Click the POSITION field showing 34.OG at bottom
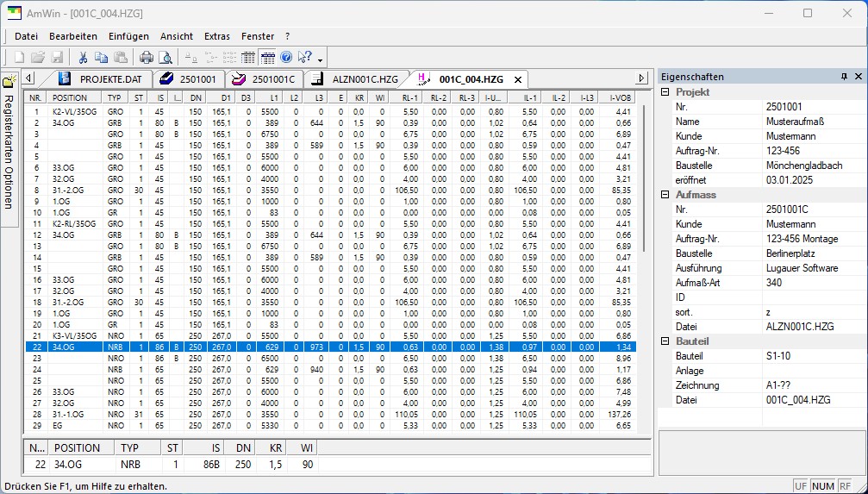Image resolution: width=868 pixels, height=494 pixels. tap(81, 464)
